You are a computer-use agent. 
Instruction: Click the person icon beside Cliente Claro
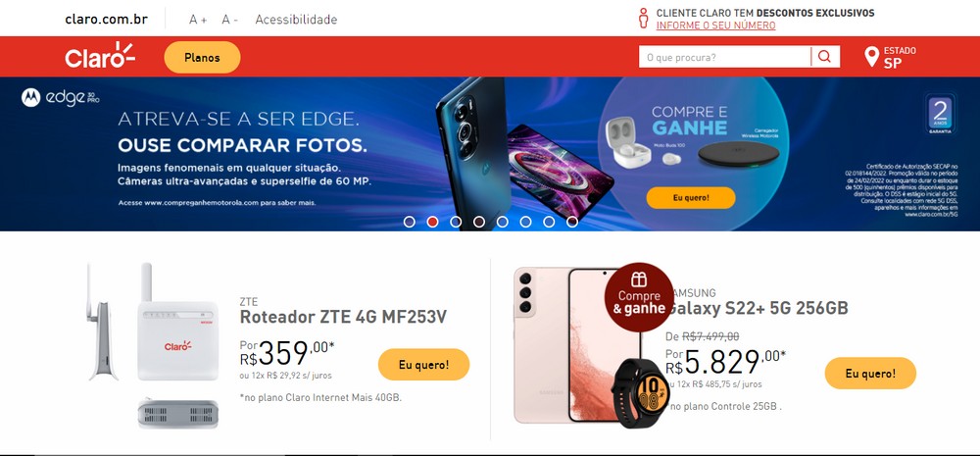click(x=643, y=18)
